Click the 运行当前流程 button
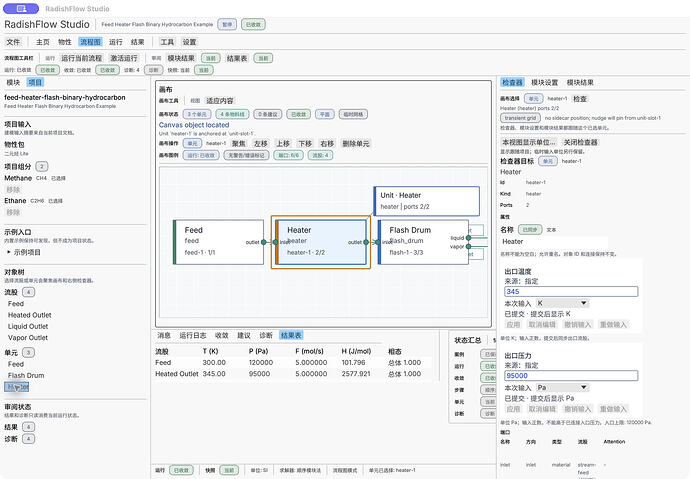This screenshot has width=690, height=479. click(81, 58)
